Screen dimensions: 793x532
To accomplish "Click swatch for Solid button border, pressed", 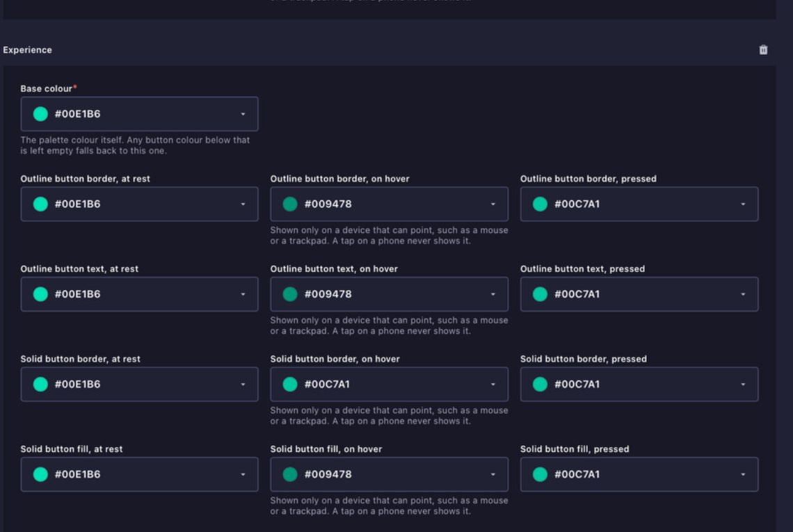I will tap(540, 384).
